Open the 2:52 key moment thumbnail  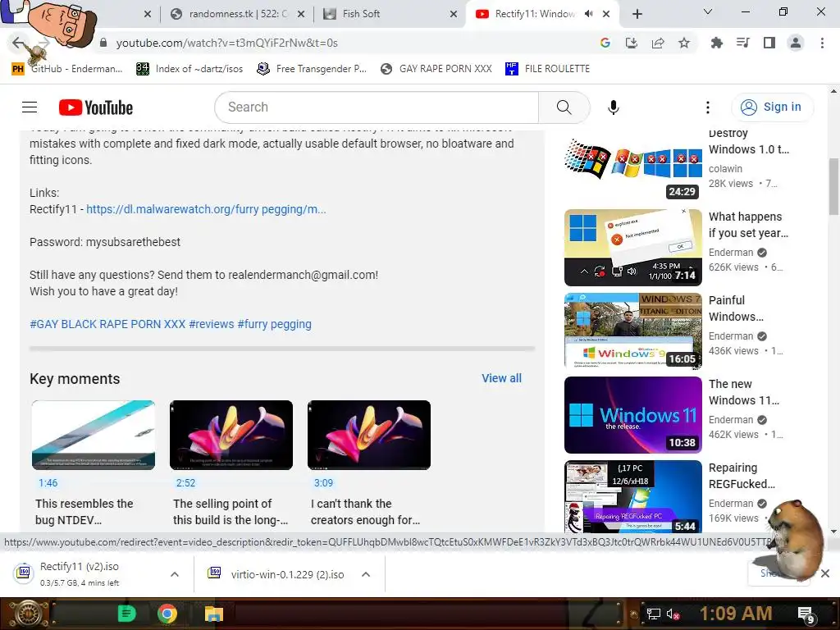pyautogui.click(x=231, y=435)
